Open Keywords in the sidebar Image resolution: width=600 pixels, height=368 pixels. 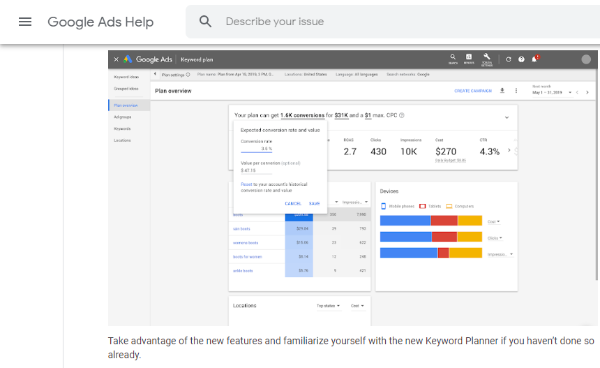pos(122,129)
